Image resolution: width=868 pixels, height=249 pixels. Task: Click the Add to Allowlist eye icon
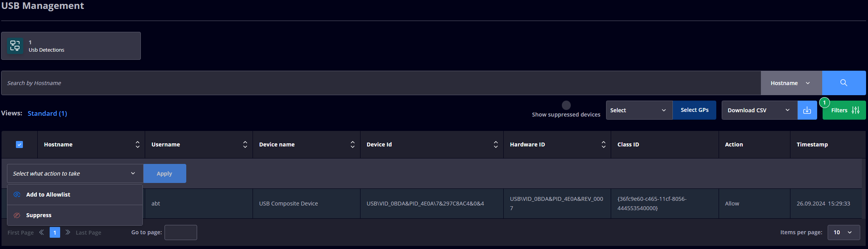(17, 195)
